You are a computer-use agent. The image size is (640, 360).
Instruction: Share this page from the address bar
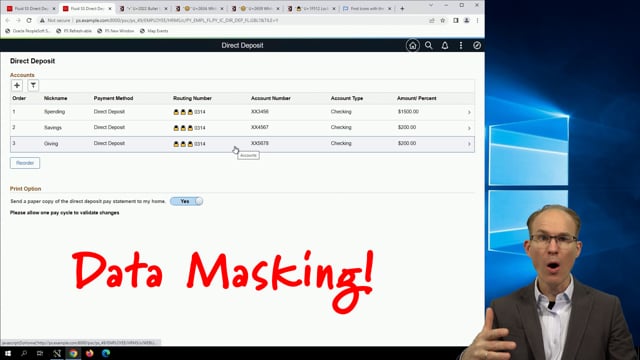(432, 20)
